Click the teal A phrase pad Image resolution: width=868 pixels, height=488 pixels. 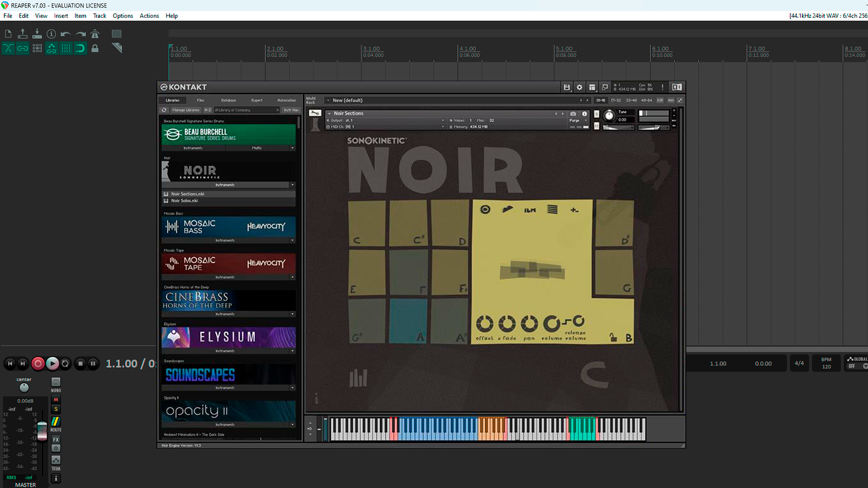(x=407, y=321)
